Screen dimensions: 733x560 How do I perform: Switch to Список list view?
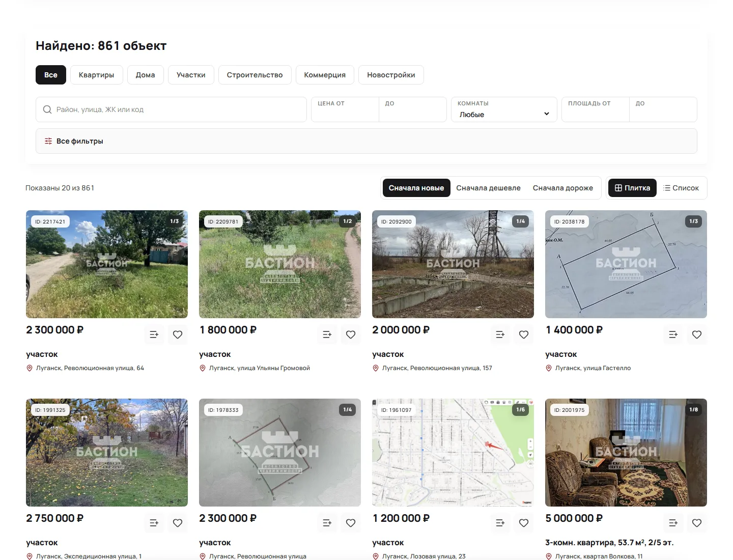pyautogui.click(x=681, y=188)
